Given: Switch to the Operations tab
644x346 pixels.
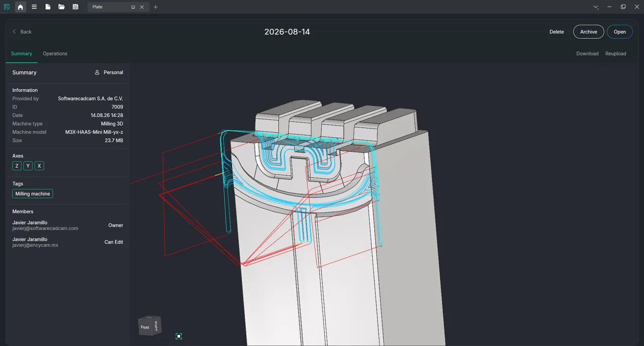Looking at the screenshot, I should pos(55,54).
